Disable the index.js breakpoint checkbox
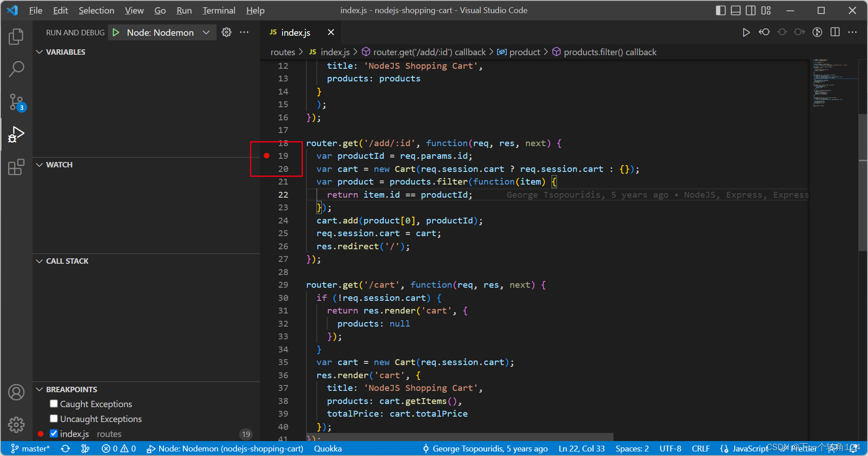This screenshot has height=456, width=868. pyautogui.click(x=54, y=433)
